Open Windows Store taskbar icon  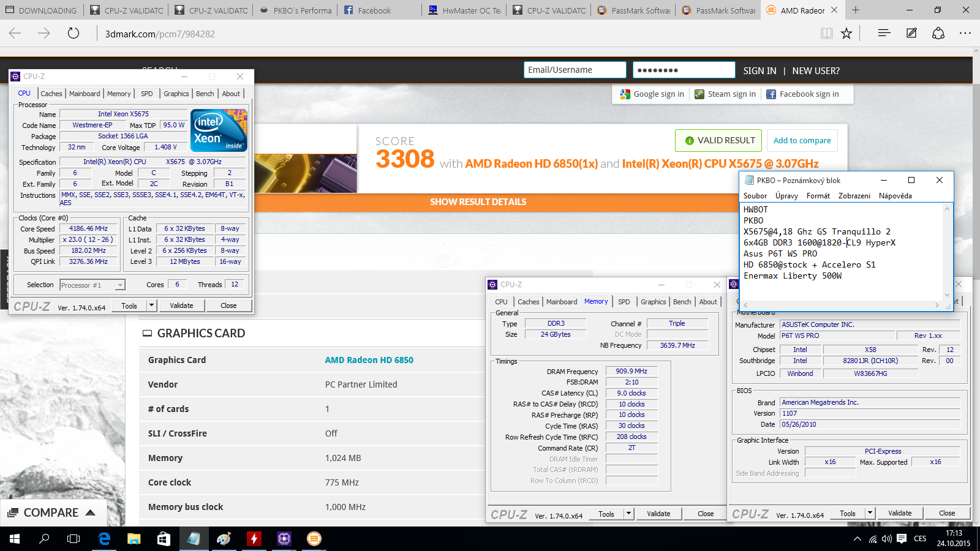point(164,539)
